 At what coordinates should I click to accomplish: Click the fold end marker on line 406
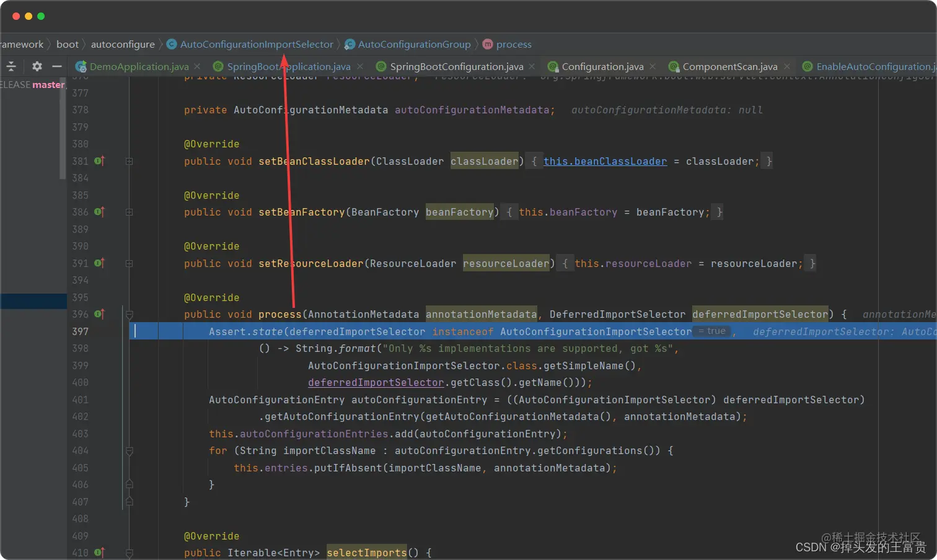pyautogui.click(x=130, y=484)
